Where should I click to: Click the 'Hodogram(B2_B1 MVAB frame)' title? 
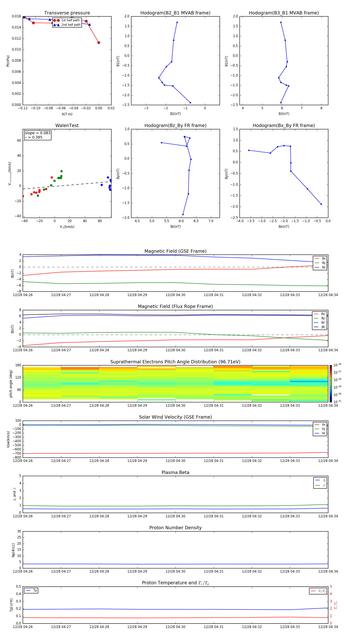click(x=175, y=13)
